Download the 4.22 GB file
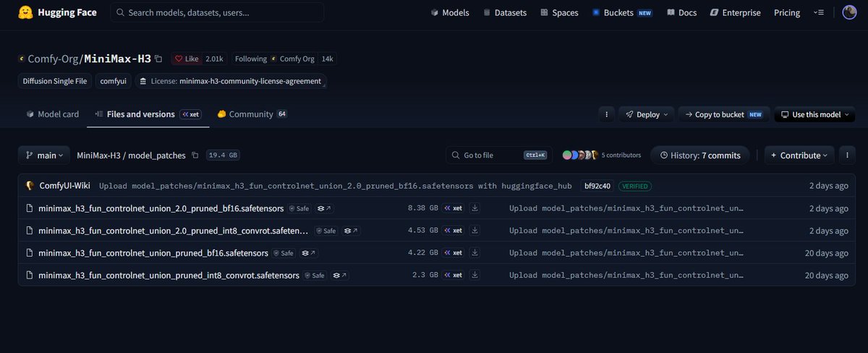This screenshot has height=353, width=868. 475,253
